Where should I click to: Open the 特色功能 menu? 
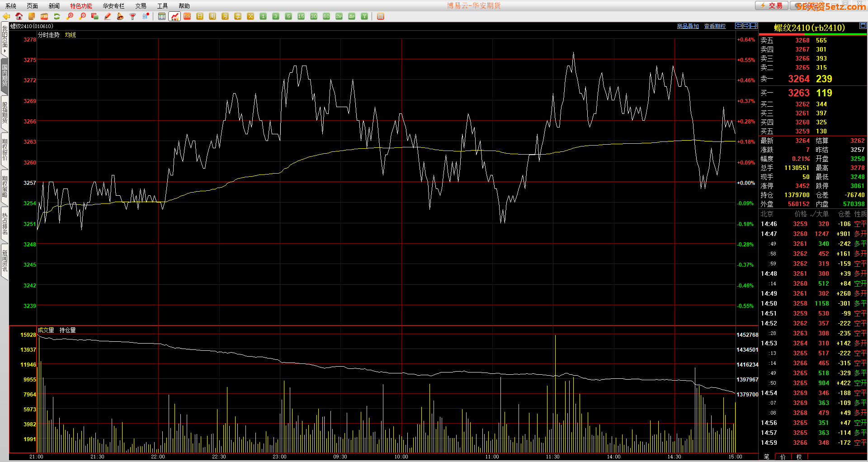coord(81,6)
